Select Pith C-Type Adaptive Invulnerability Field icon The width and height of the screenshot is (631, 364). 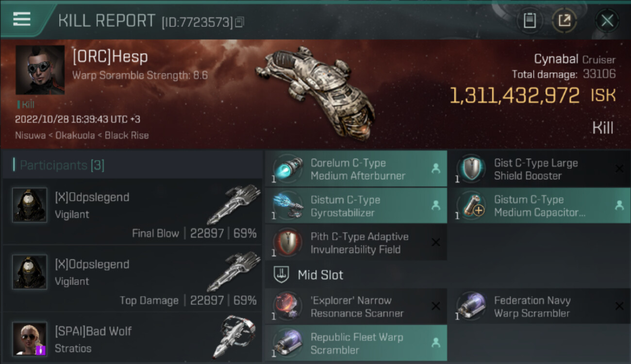pos(287,243)
